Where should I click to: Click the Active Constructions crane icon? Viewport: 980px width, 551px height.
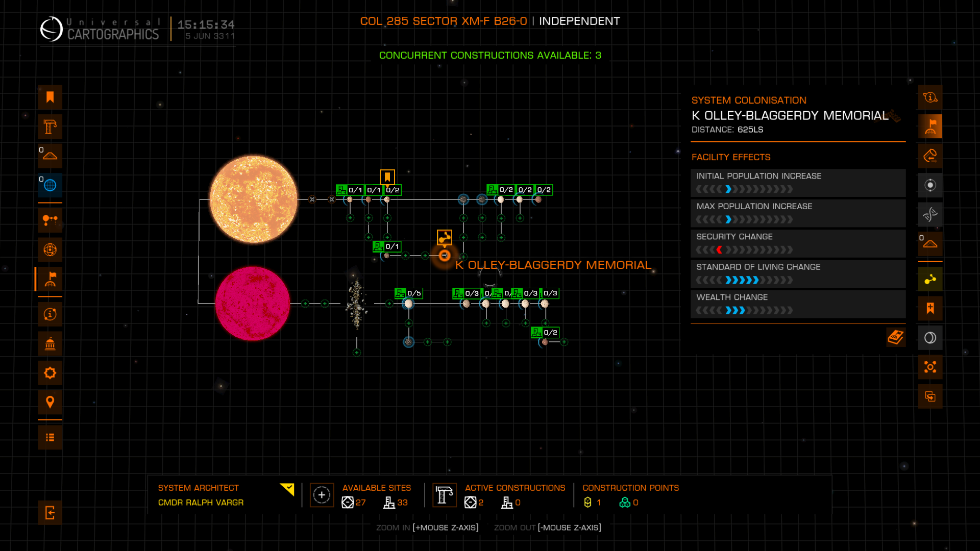[444, 495]
